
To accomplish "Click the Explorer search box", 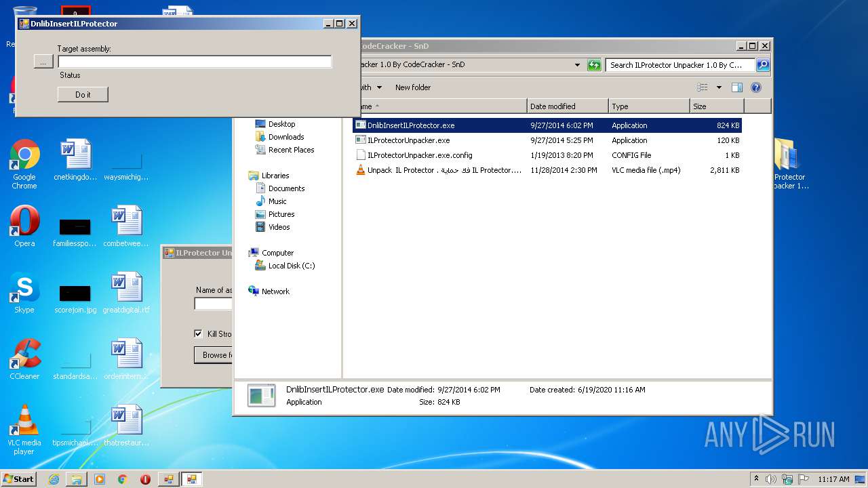I will (680, 65).
